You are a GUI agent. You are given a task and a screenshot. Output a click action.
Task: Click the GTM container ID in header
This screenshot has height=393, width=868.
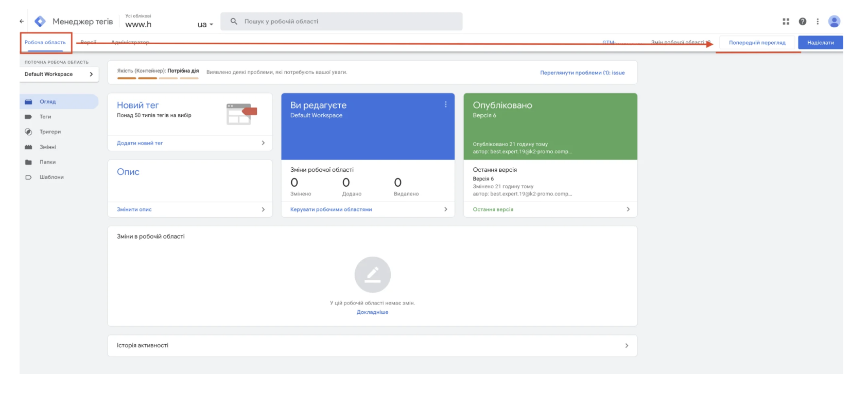(610, 42)
